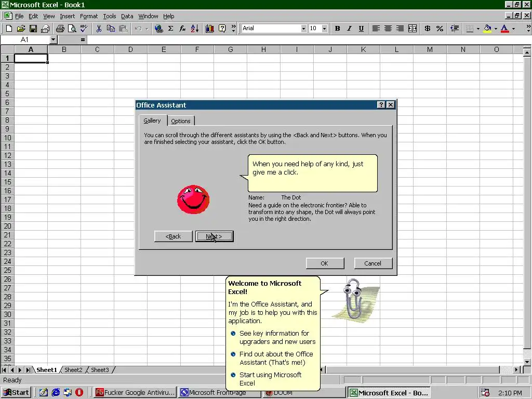Click the Decrease Indent icon

[455, 29]
